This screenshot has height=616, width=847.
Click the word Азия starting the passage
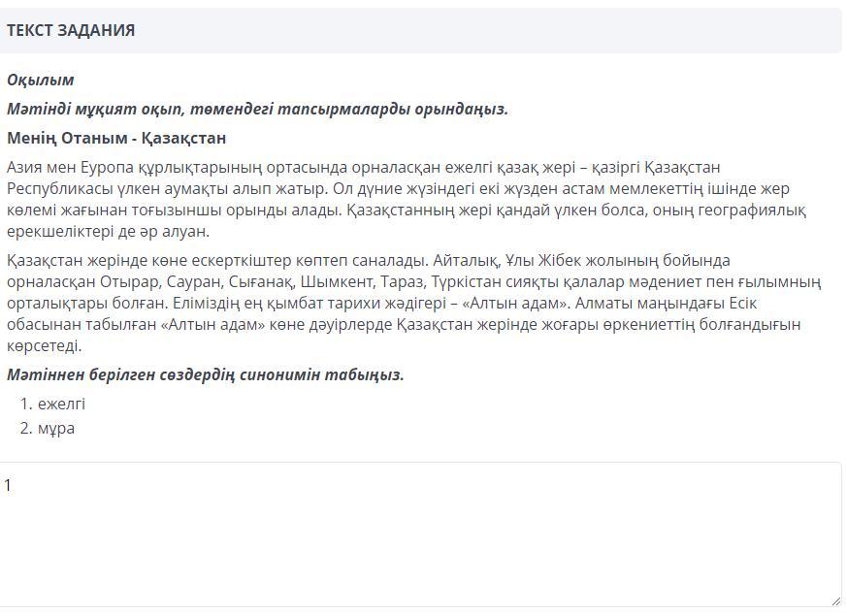pos(24,167)
